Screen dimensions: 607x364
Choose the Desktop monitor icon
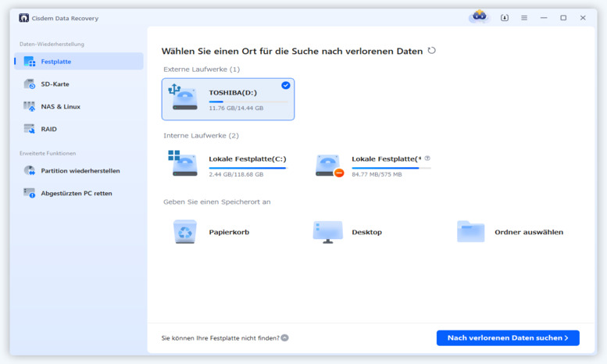pos(327,232)
